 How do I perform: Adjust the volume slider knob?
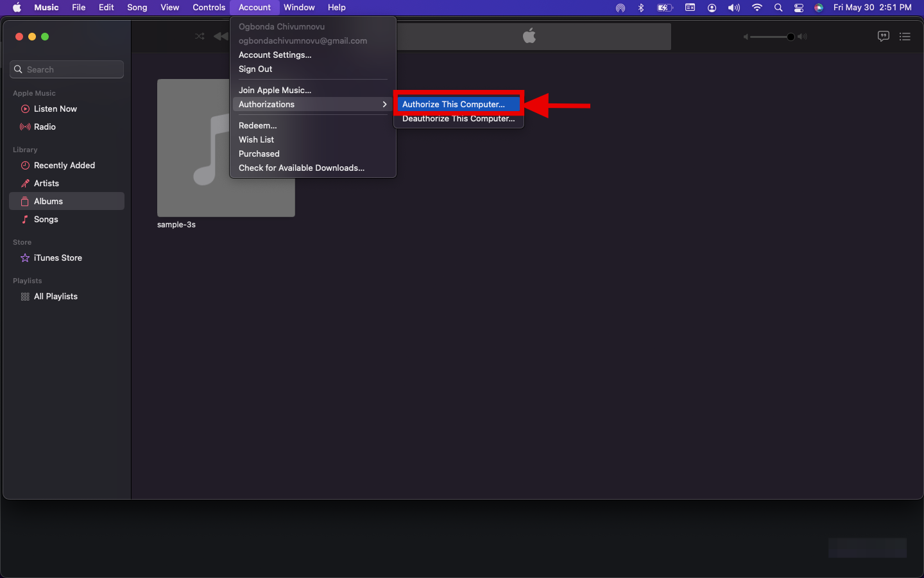[x=791, y=37]
